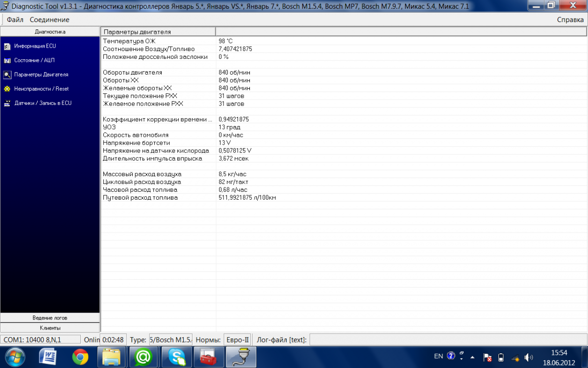Viewport: 588px width, 368px height.
Task: Open Неисправности / Reset section
Action: click(x=41, y=89)
